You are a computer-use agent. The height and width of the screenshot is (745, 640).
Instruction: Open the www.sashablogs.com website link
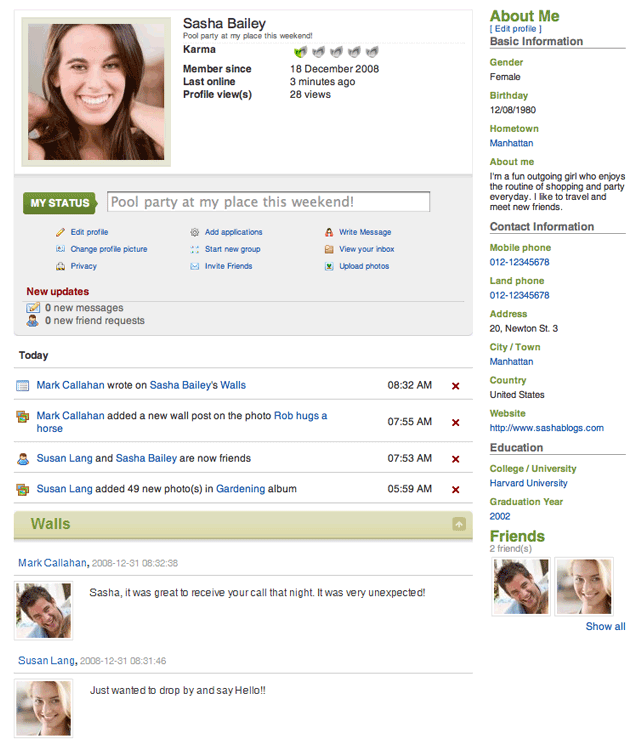coord(546,428)
